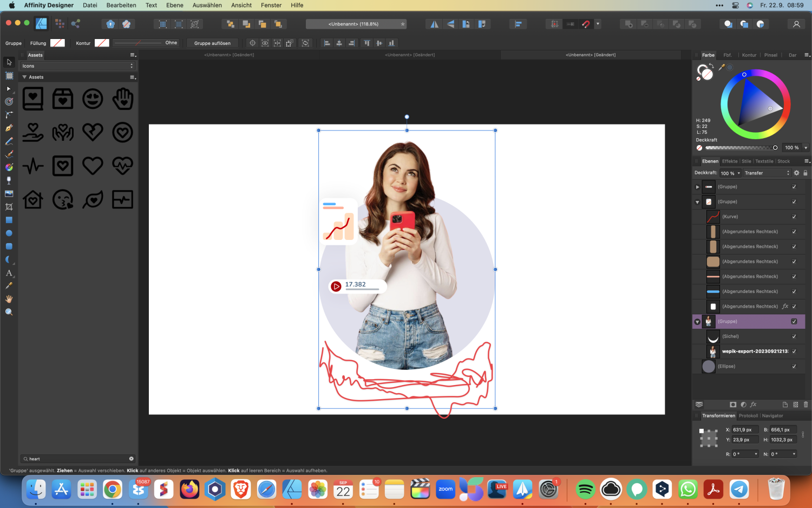Image resolution: width=812 pixels, height=508 pixels.
Task: Select the Pen tool in left toolbar
Action: pos(9,128)
